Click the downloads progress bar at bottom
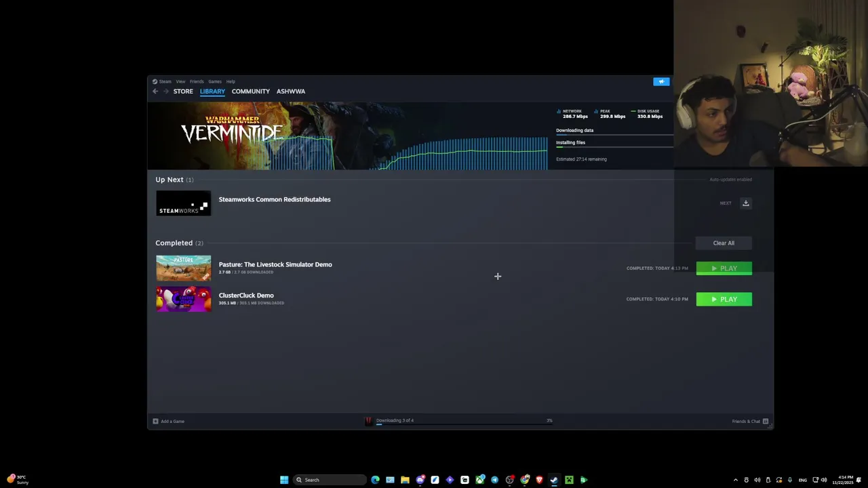The height and width of the screenshot is (488, 868). point(465,423)
